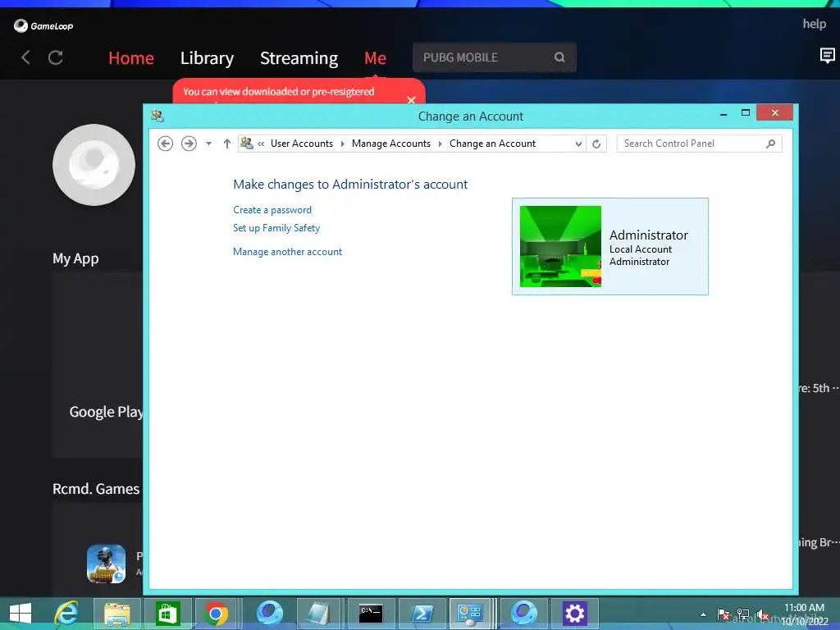Open GameLoop help link
The image size is (840, 630).
(814, 24)
